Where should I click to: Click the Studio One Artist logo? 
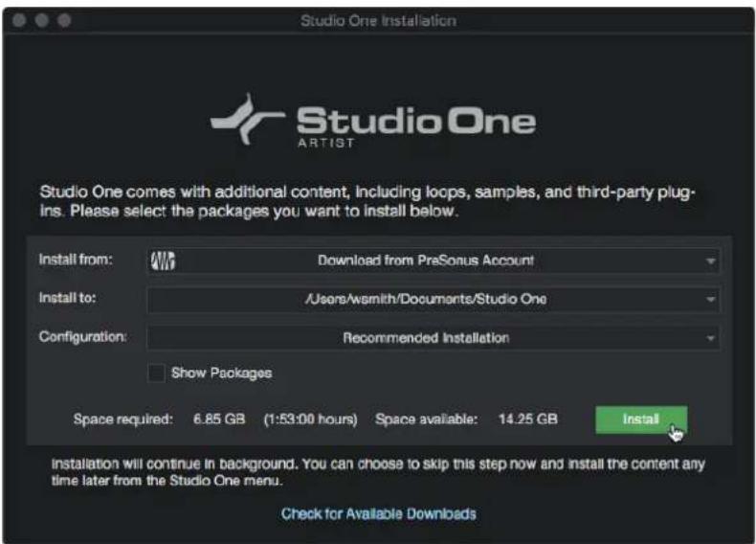point(373,121)
